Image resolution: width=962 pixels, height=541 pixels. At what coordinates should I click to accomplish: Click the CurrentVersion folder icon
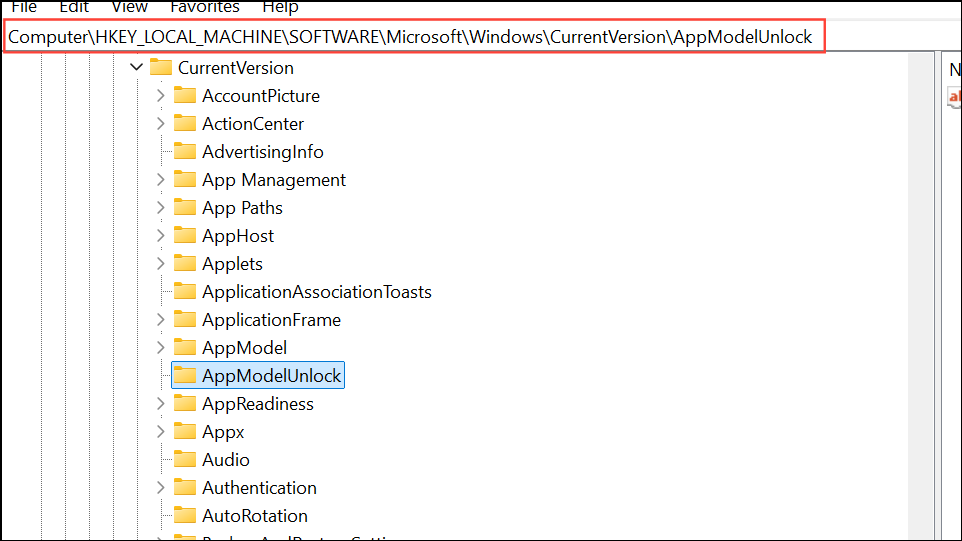pyautogui.click(x=161, y=67)
